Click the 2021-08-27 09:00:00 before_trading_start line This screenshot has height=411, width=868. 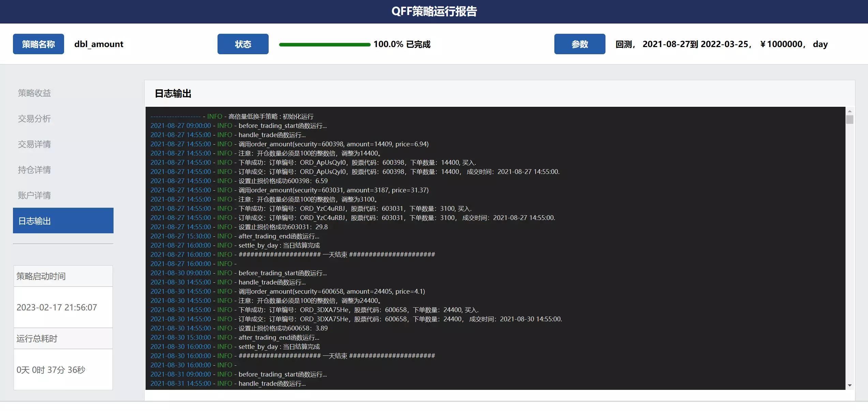coord(239,126)
